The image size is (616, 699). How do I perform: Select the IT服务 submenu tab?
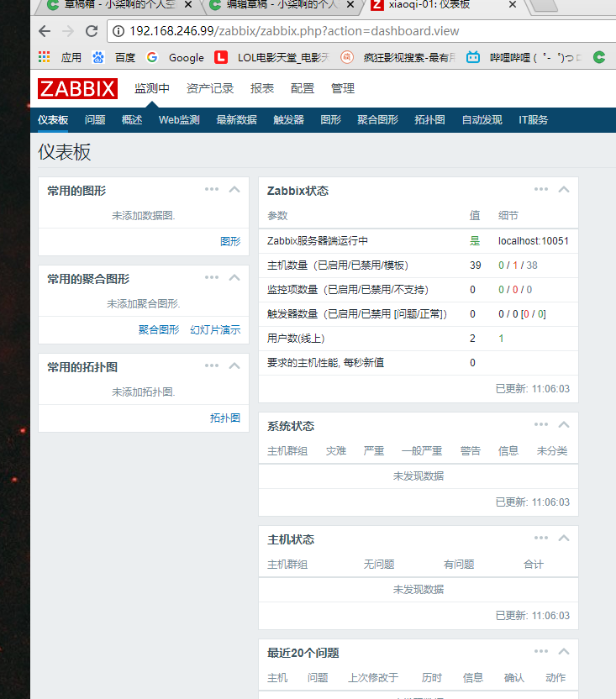(534, 120)
